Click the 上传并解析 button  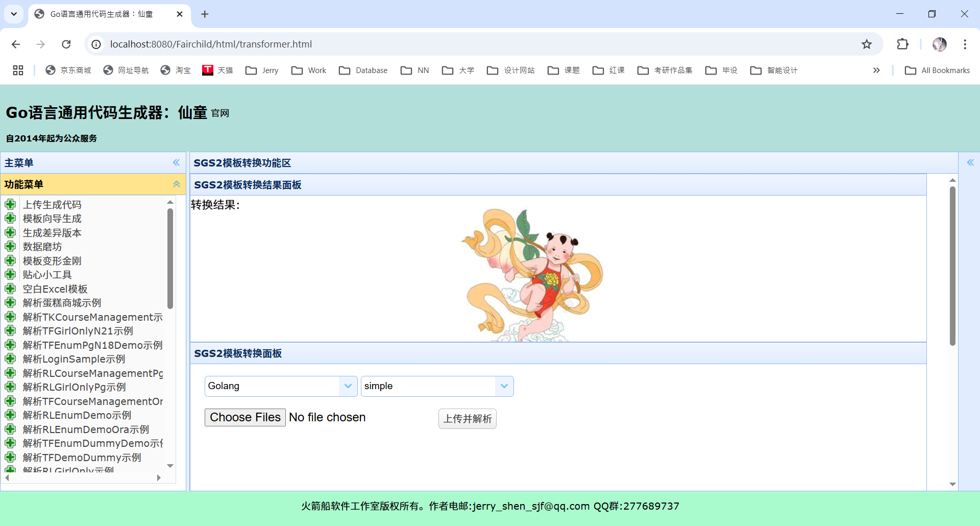tap(467, 418)
